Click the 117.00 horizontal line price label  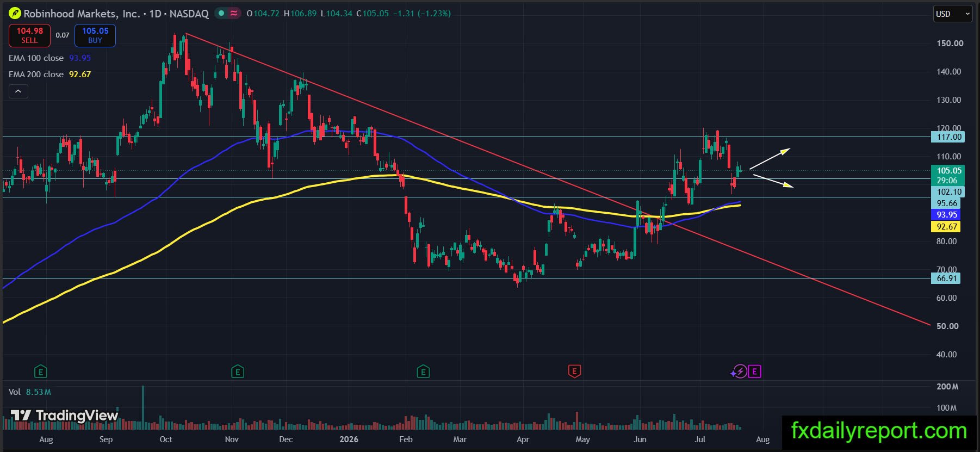click(948, 137)
